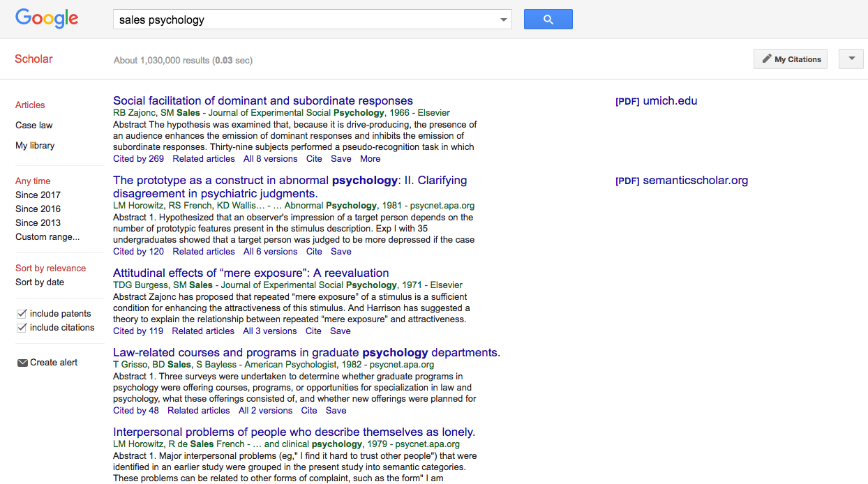This screenshot has height=484, width=868.
Task: Click author LM Horowitz in the prototype result
Action: [137, 206]
